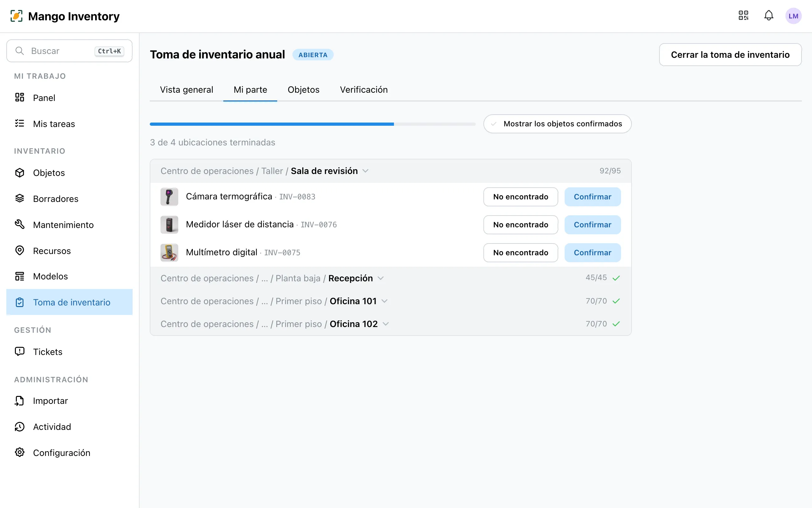The image size is (812, 508).
Task: Switch to the Vista general tab
Action: (187, 90)
